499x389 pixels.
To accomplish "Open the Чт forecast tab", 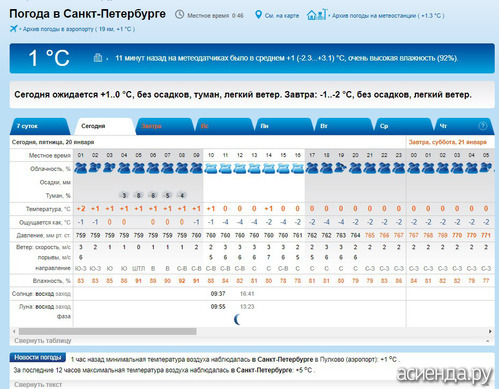I will 463,126.
